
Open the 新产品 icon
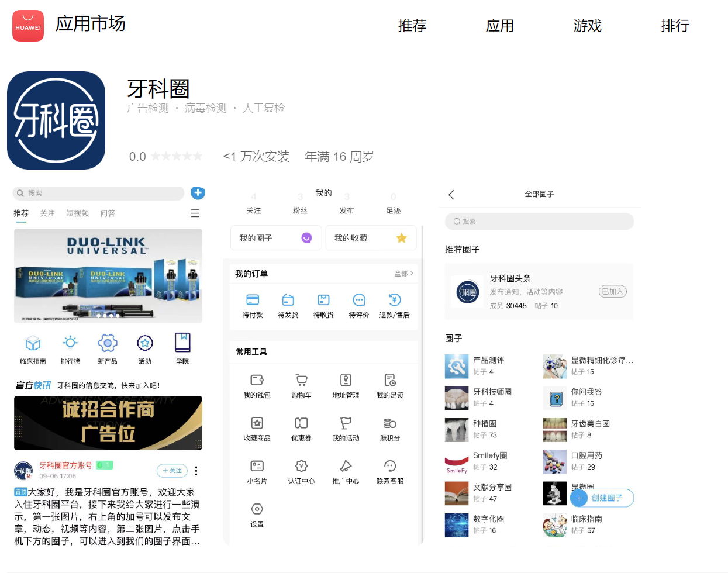tap(108, 343)
